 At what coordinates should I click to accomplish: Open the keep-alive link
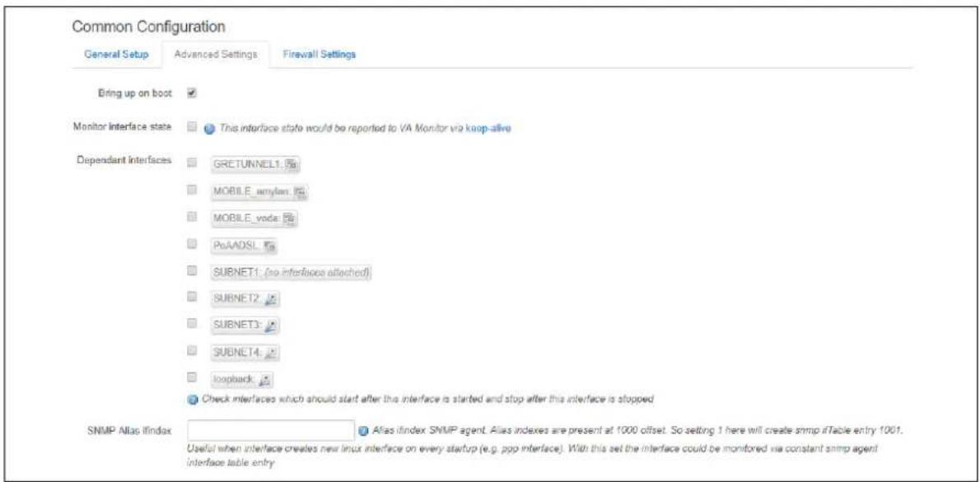[x=488, y=129]
